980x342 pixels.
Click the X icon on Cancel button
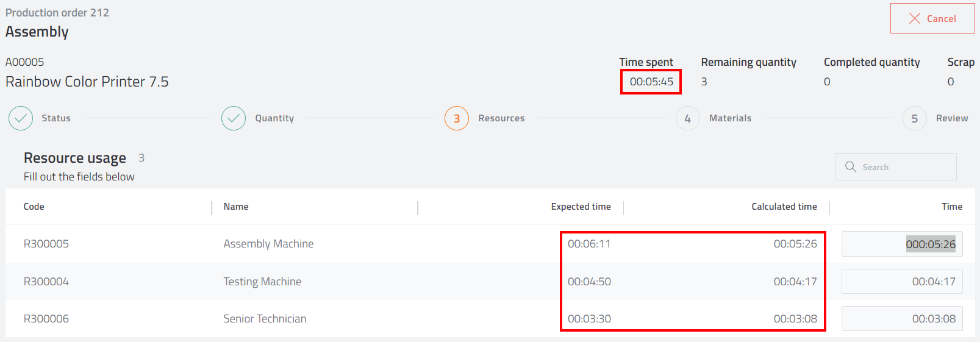(915, 18)
